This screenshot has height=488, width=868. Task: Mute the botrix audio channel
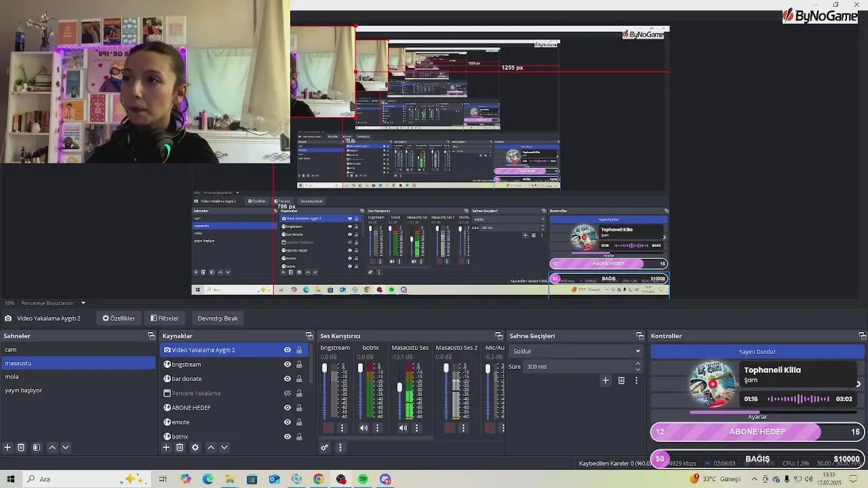point(363,428)
